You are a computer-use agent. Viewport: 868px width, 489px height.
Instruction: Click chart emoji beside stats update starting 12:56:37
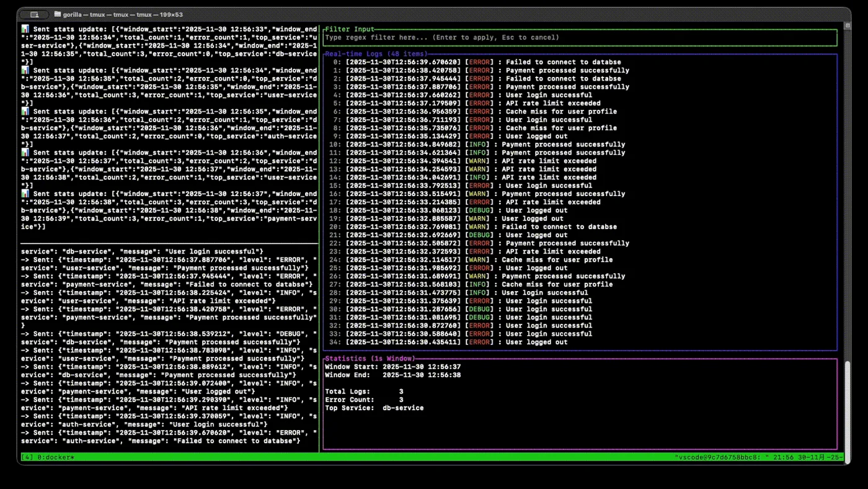point(25,194)
